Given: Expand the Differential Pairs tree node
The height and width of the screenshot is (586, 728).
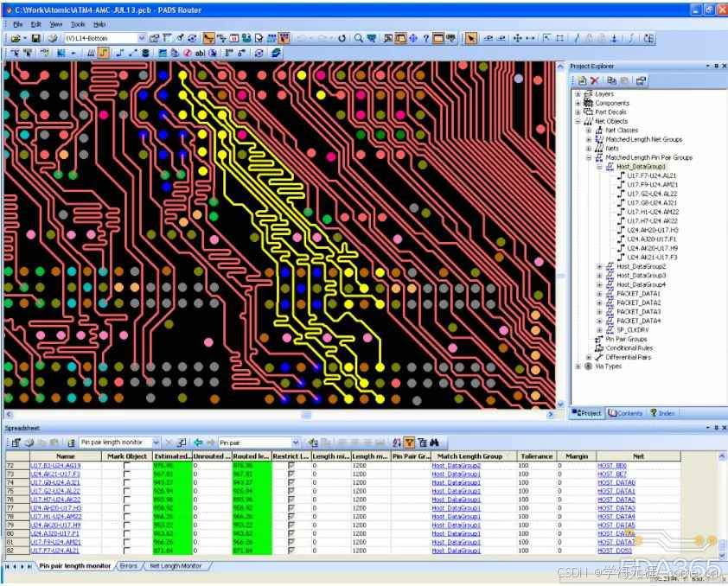Looking at the screenshot, I should (589, 357).
